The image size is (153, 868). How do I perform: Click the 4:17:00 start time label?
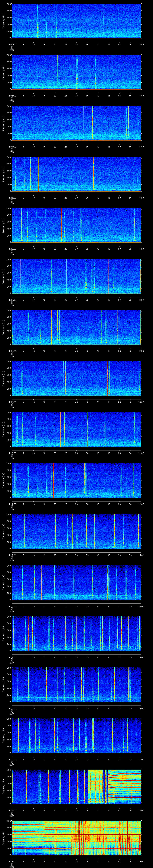pyautogui.click(x=12, y=810)
